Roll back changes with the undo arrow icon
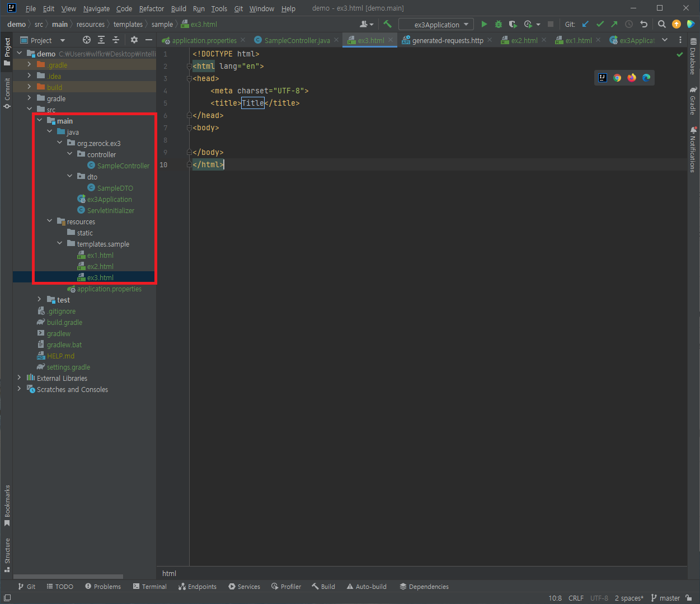 tap(643, 24)
